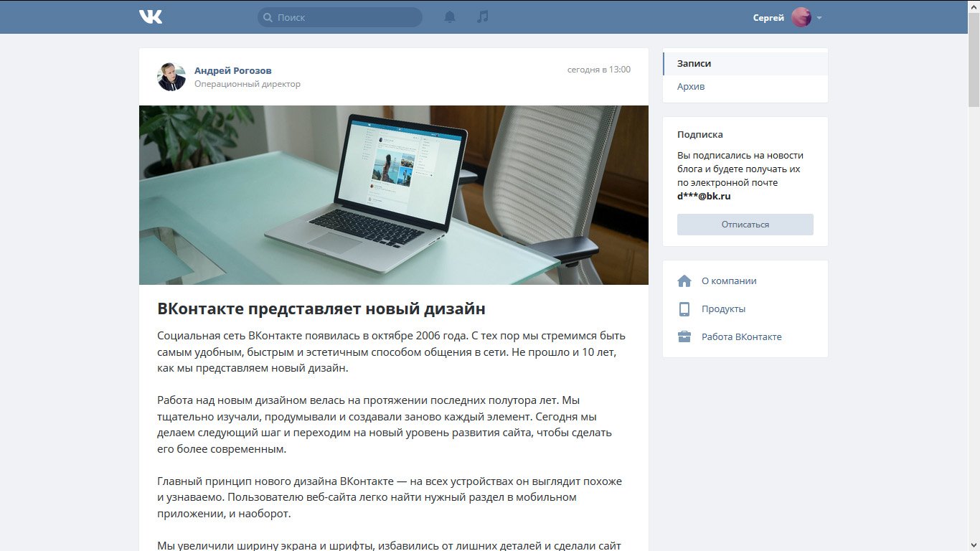Click the username Сергей
The image size is (980, 551).
click(768, 17)
